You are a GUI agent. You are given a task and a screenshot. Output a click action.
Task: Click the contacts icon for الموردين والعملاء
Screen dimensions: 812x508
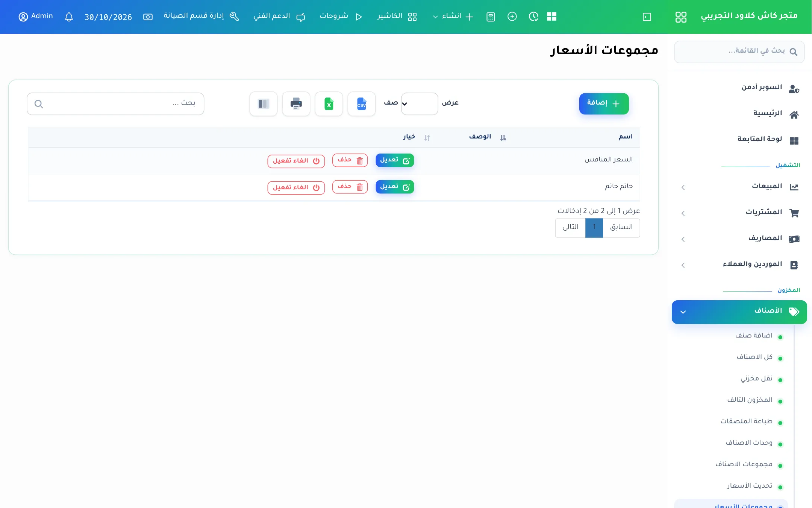(x=794, y=265)
